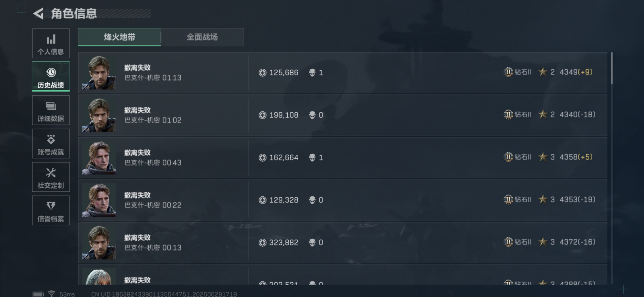Click the operator portrait of the 00:43 match

click(x=99, y=158)
